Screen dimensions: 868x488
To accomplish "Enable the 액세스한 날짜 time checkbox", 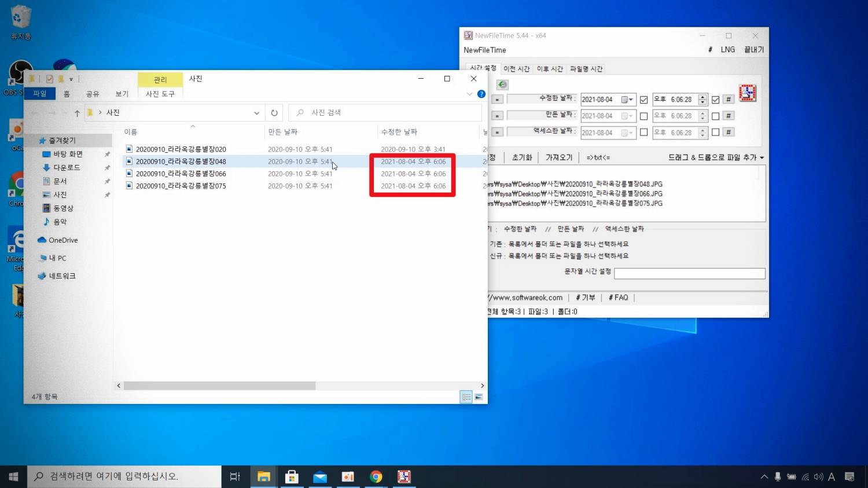I will pos(715,133).
